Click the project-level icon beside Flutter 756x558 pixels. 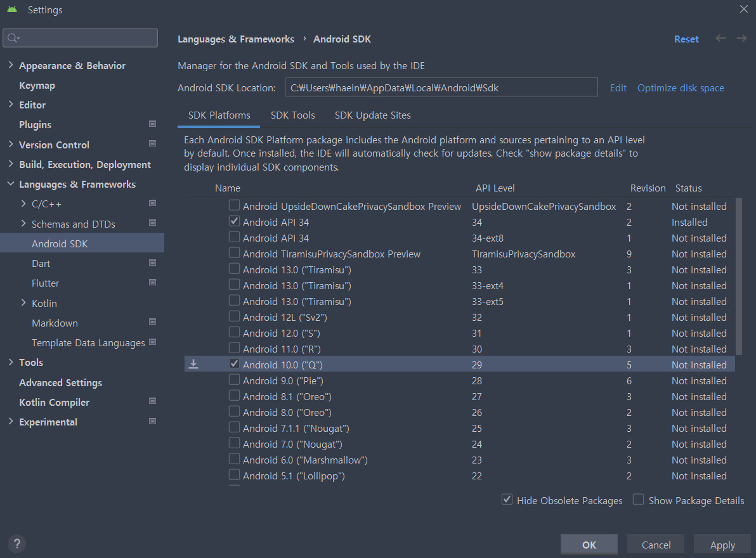click(152, 282)
